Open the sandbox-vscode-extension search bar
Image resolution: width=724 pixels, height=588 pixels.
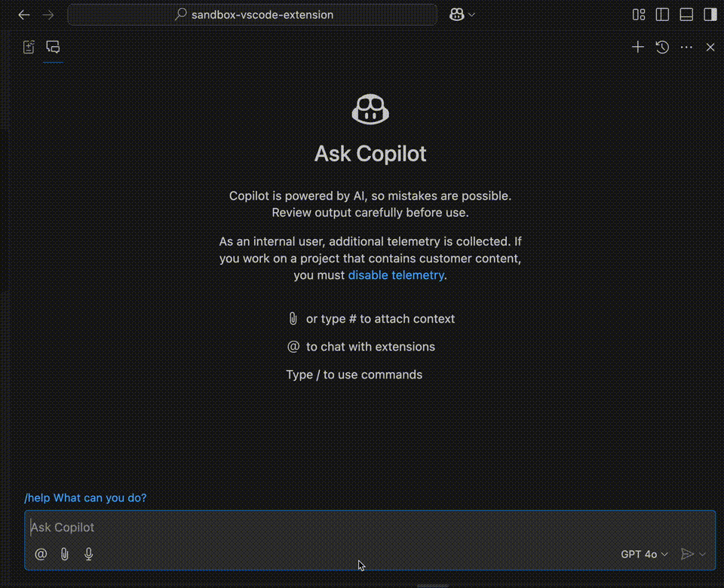(252, 15)
